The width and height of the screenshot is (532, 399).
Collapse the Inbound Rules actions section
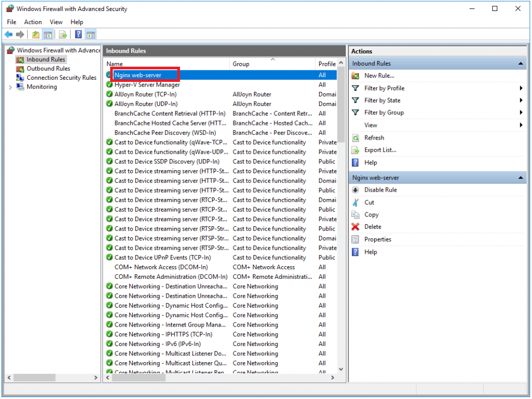520,64
